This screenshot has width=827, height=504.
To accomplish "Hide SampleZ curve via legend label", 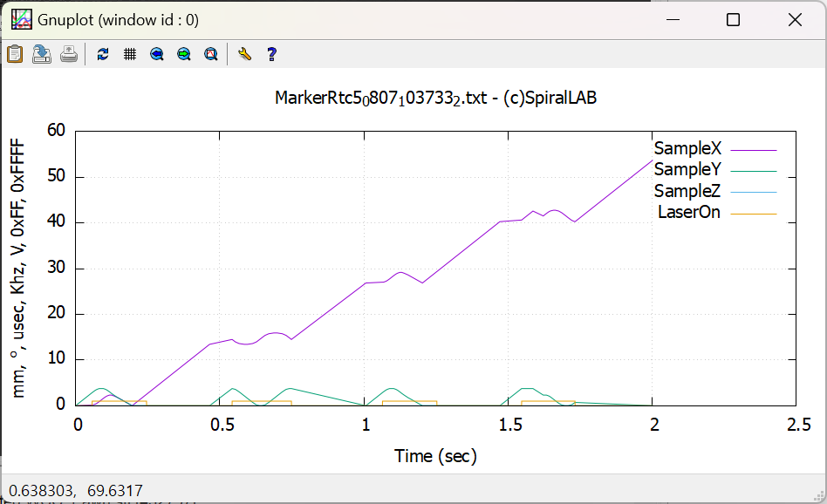I will [x=687, y=191].
